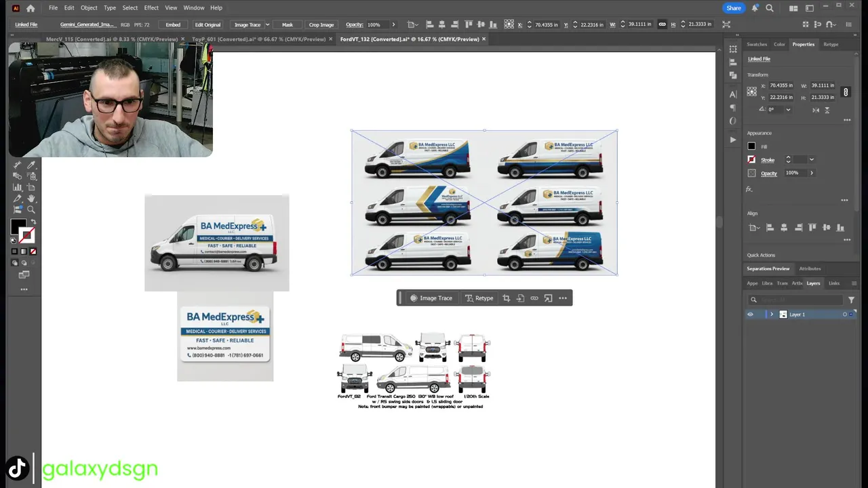868x488 pixels.
Task: Select the Symbol Sprayer tool
Action: coord(32,176)
